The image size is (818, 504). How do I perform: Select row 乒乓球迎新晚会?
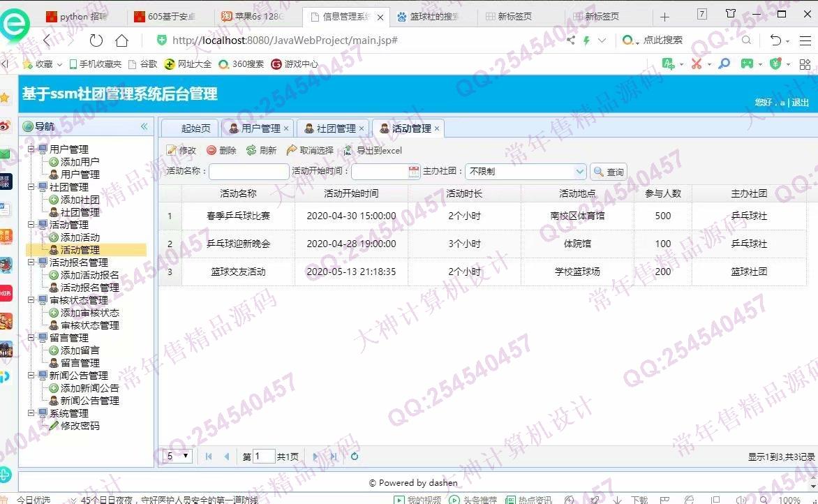pos(482,244)
